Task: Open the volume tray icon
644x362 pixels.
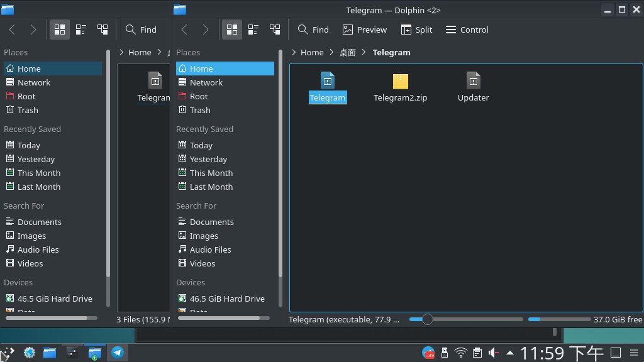Action: (494, 353)
